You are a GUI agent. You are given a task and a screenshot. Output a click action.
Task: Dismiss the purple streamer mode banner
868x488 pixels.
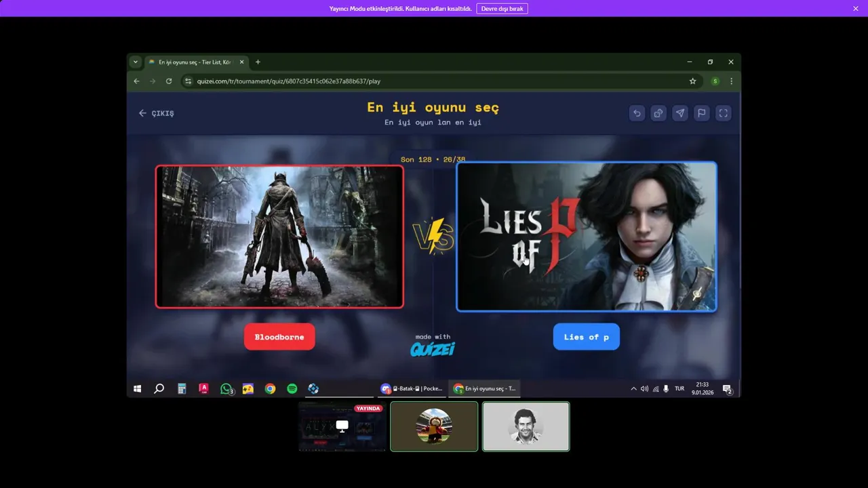tap(856, 9)
